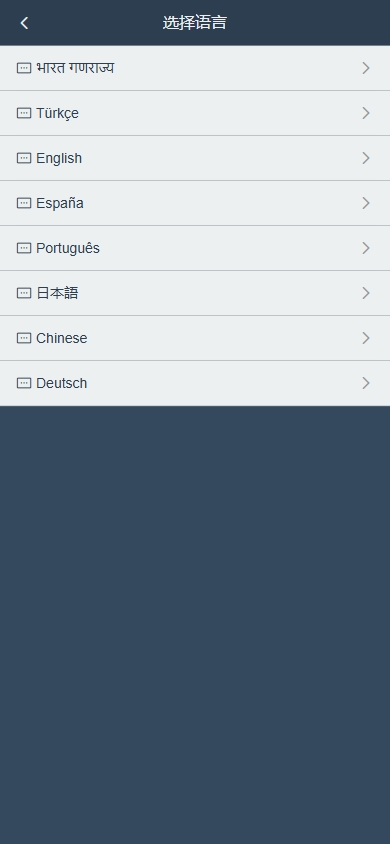The height and width of the screenshot is (844, 390).
Task: Click the keyboard icon beside Türkçe
Action: click(x=24, y=113)
